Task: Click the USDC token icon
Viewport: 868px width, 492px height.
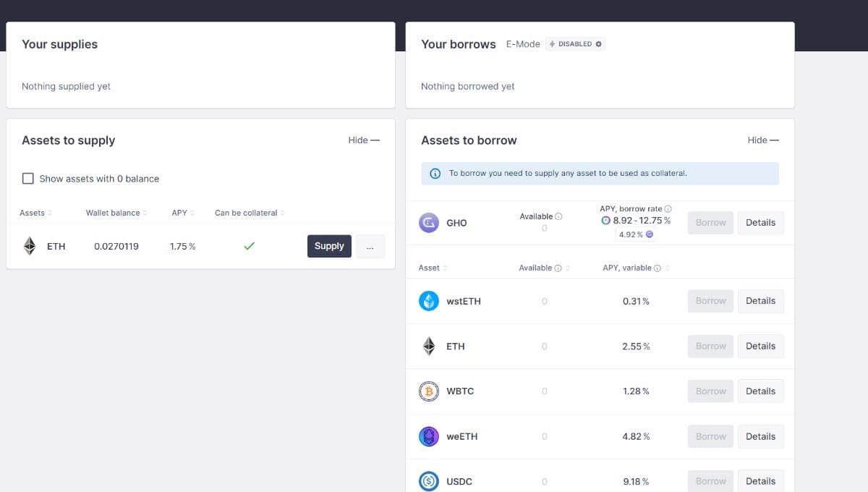Action: 429,481
